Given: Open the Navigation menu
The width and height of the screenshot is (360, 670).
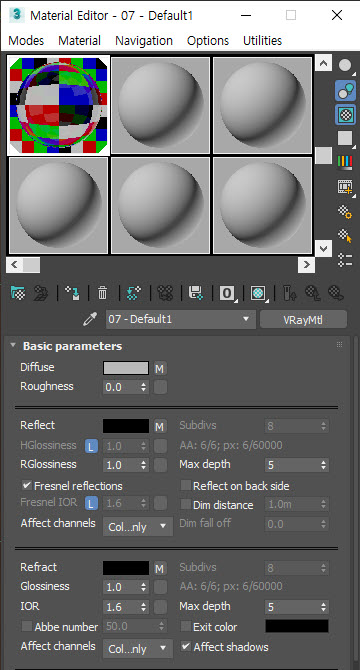Looking at the screenshot, I should [144, 41].
